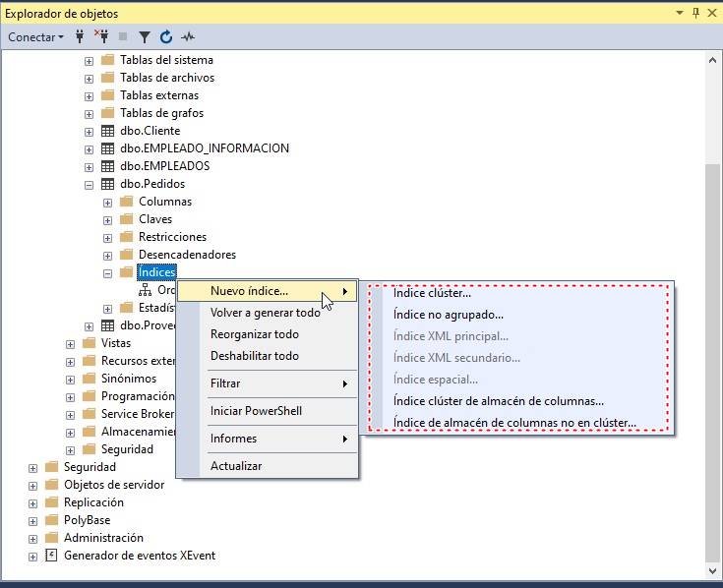Choose Actualizar in context menu

267,466
